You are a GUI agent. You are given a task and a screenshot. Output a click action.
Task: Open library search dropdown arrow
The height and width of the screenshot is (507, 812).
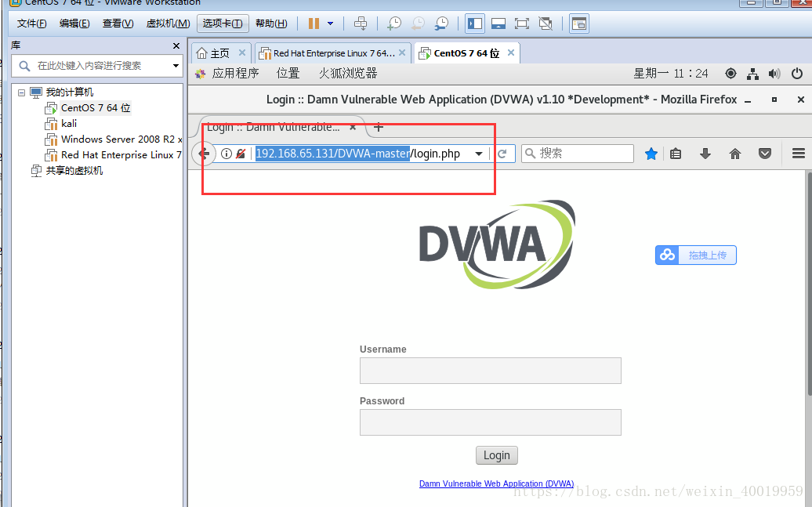176,66
